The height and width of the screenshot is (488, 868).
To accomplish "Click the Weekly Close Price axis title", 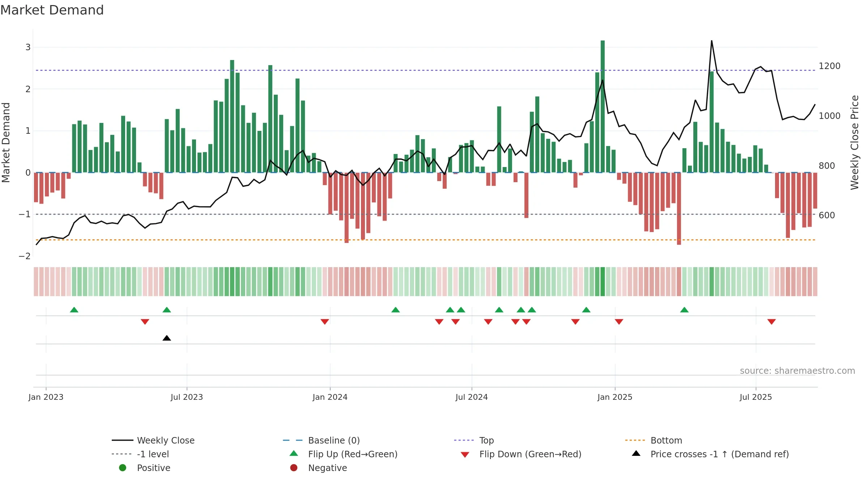I will (x=855, y=142).
